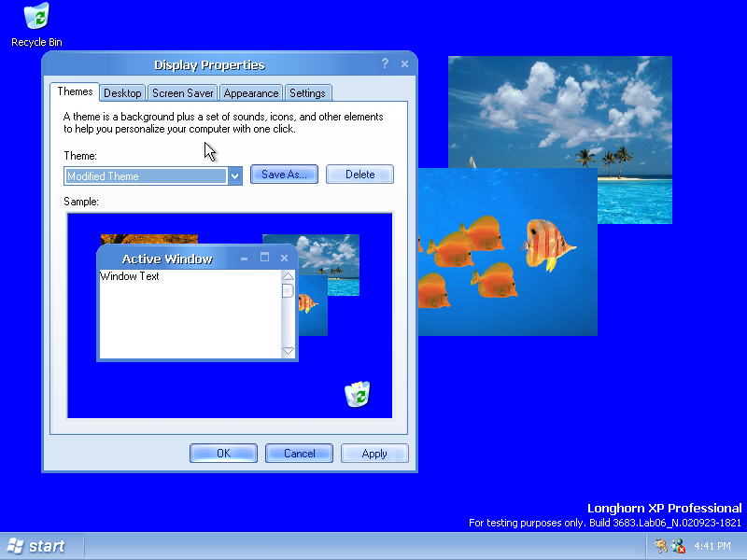The width and height of the screenshot is (747, 560).
Task: Click the 4:41 PM taskbar clock
Action: [712, 546]
